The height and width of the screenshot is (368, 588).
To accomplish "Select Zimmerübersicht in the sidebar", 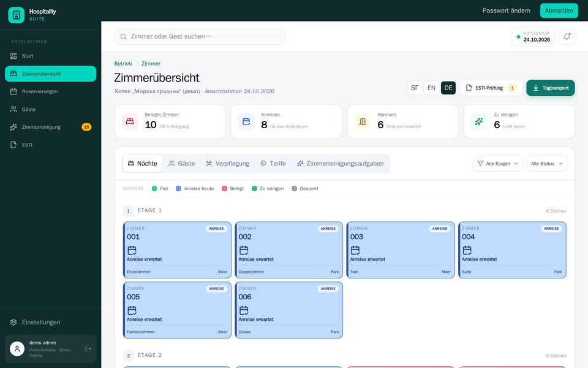I will coord(51,74).
